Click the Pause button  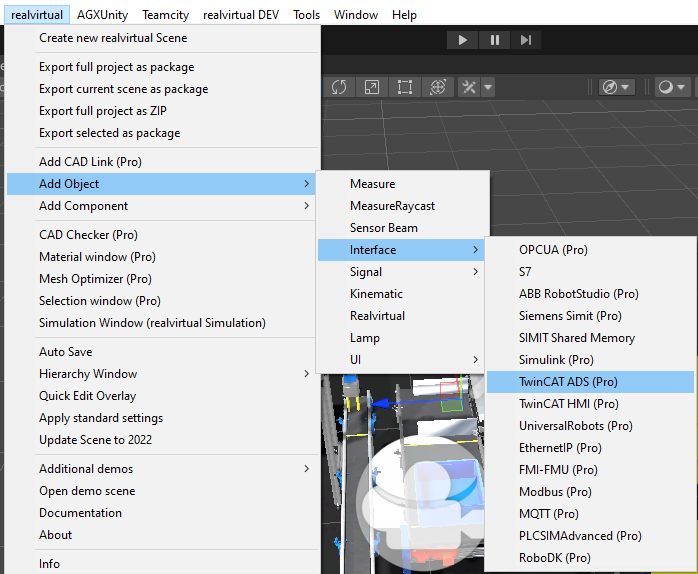[494, 40]
